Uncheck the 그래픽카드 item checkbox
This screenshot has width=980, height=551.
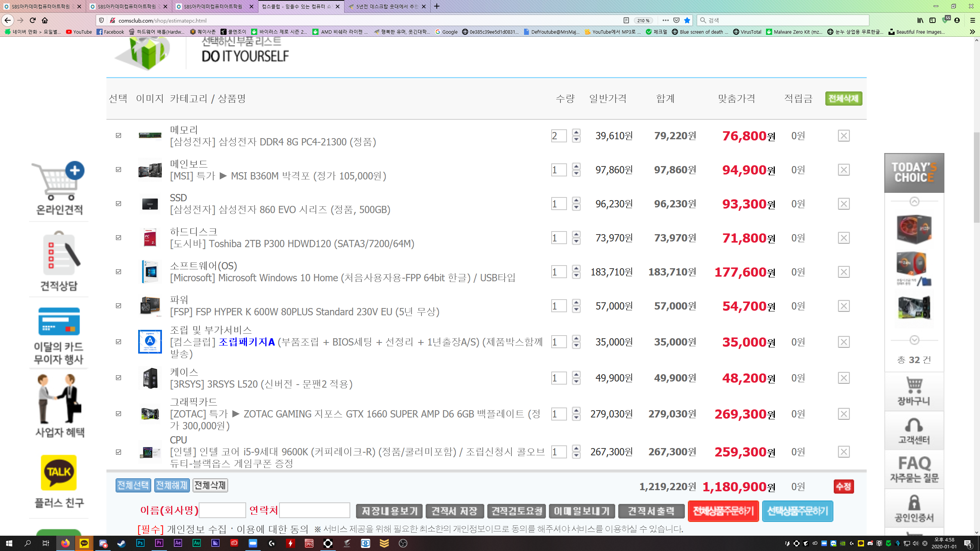pos(119,414)
